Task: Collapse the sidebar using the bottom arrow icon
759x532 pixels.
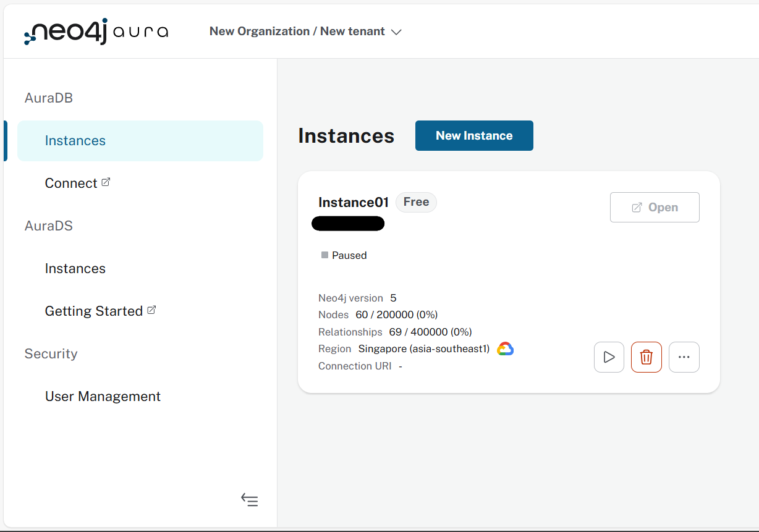Action: click(250, 500)
